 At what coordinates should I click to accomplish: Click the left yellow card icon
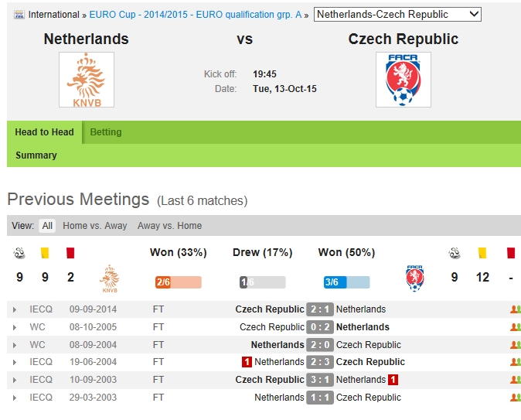[45, 253]
